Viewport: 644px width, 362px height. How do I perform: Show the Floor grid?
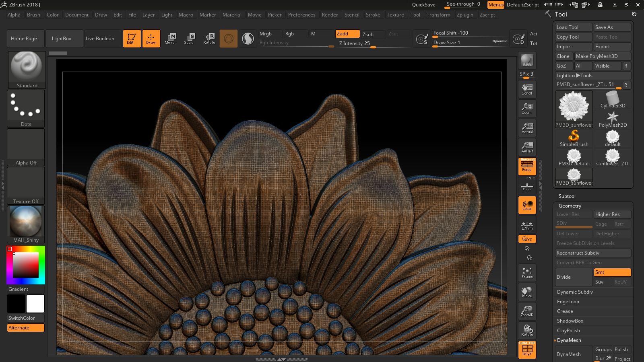pos(527,187)
